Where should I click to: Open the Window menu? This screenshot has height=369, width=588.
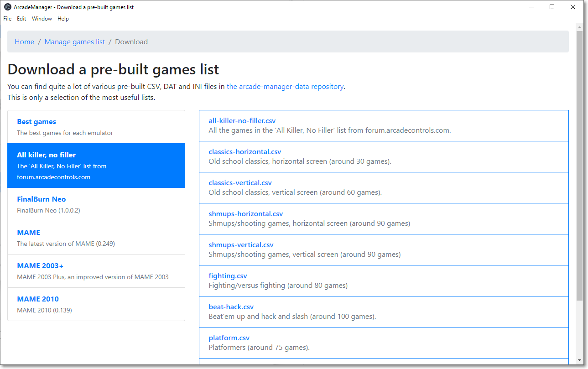tap(42, 19)
